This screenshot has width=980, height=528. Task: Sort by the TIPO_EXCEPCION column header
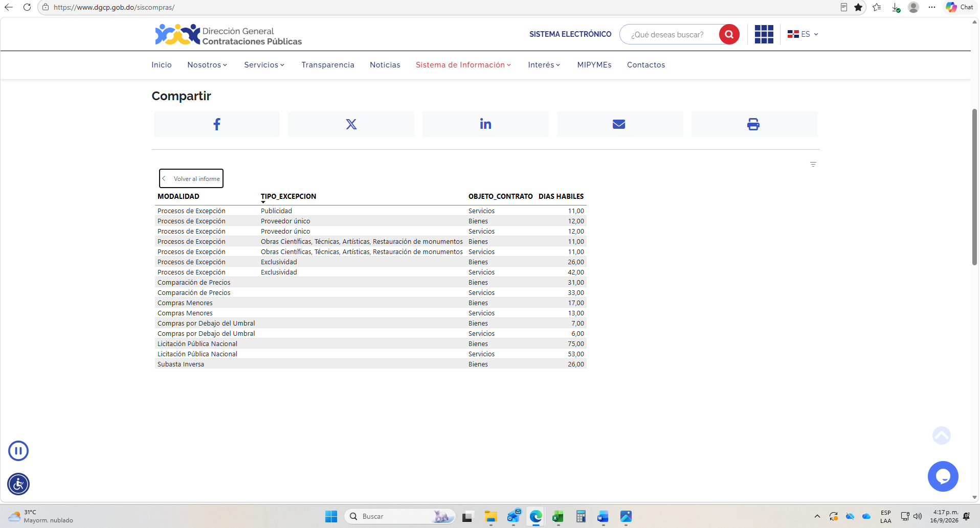(288, 196)
